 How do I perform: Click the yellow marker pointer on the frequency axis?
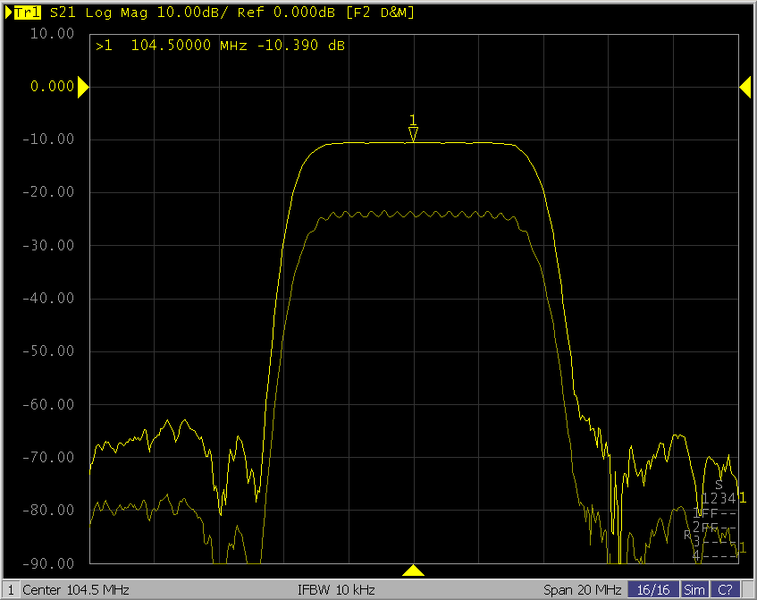(413, 571)
